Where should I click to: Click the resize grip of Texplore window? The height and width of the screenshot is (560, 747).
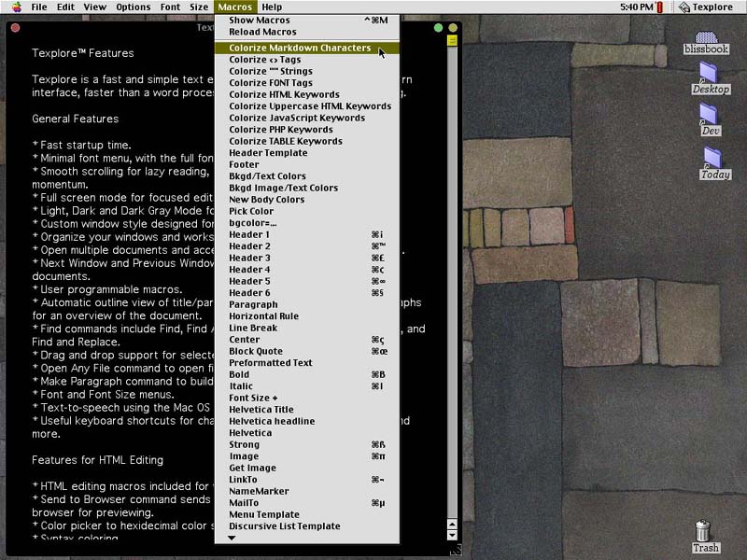[x=455, y=550]
